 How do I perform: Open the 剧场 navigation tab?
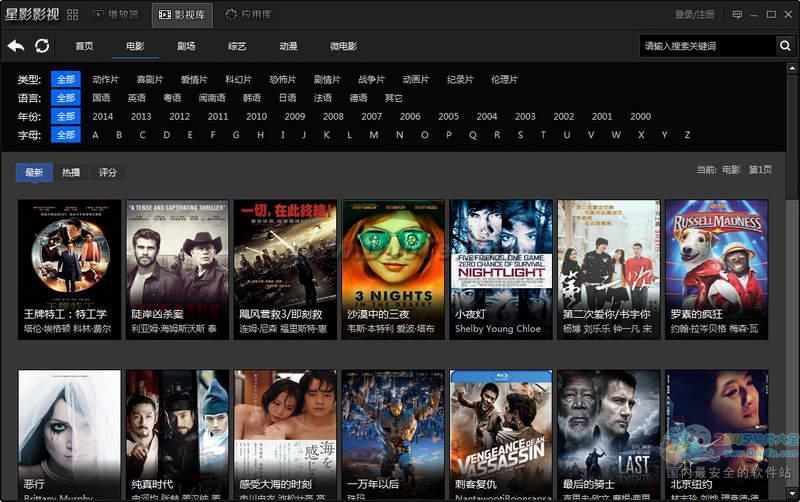pyautogui.click(x=186, y=46)
